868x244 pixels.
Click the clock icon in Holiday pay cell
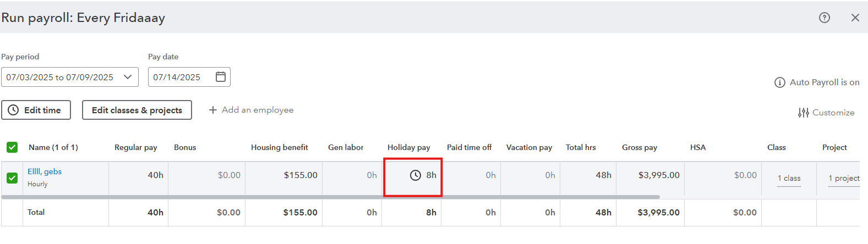pyautogui.click(x=416, y=175)
